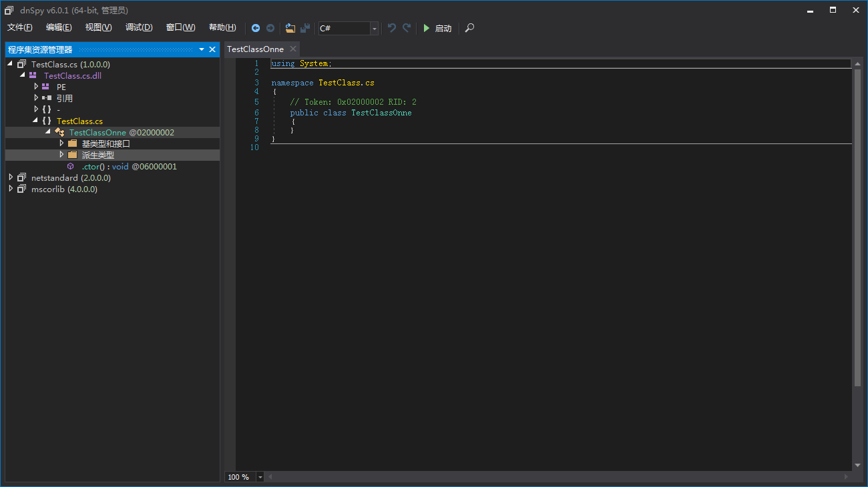This screenshot has height=487, width=868.
Task: Select the TestClassOnne @02000002 tree label
Action: [x=122, y=133]
